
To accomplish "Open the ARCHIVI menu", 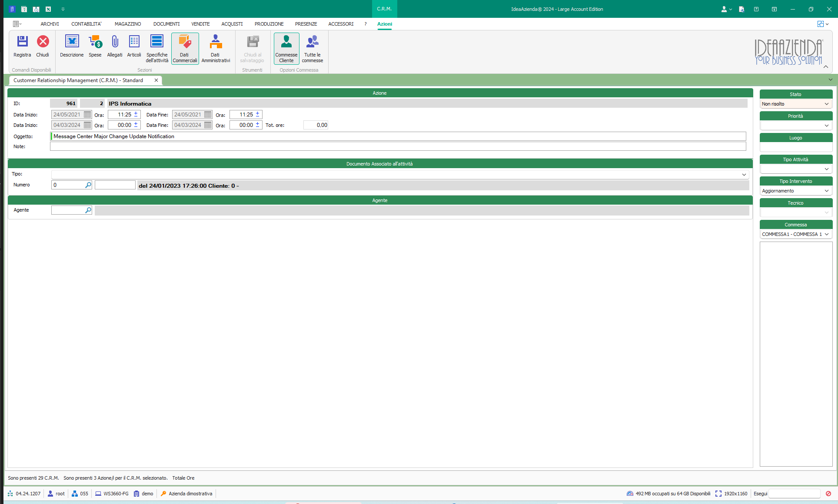I will [x=50, y=24].
